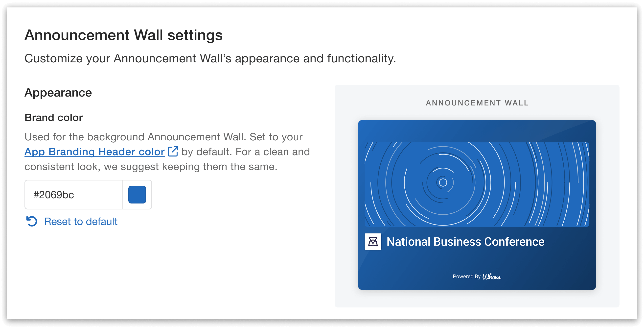Viewport: 644px width, 329px height.
Task: Select the blue color swatch next to the hex field
Action: (138, 195)
